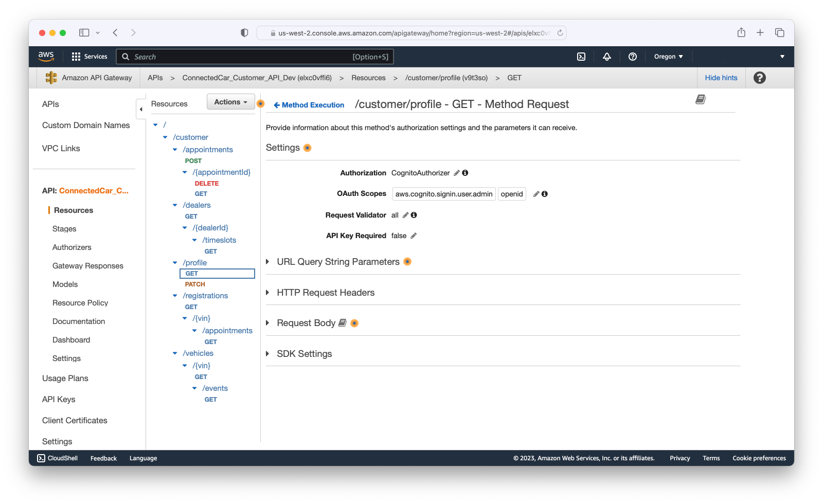Open Gateway Responses section

pos(88,266)
